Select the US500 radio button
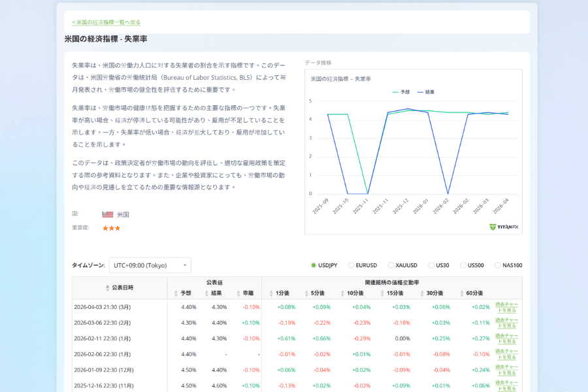The height and width of the screenshot is (392, 588). [463, 265]
